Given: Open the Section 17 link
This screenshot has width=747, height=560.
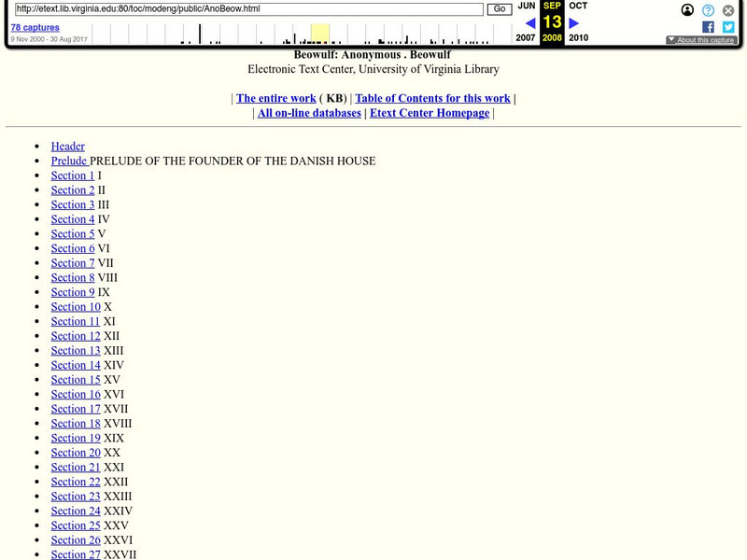Looking at the screenshot, I should coord(76,409).
